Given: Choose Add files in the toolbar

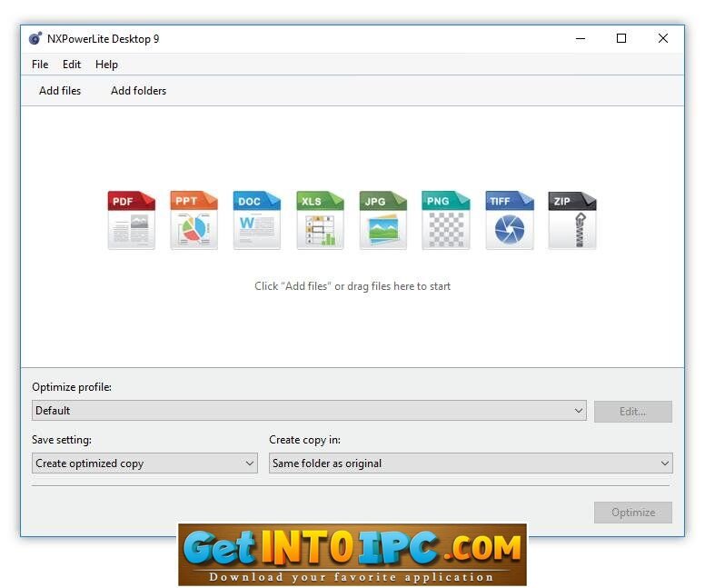Looking at the screenshot, I should click(60, 91).
